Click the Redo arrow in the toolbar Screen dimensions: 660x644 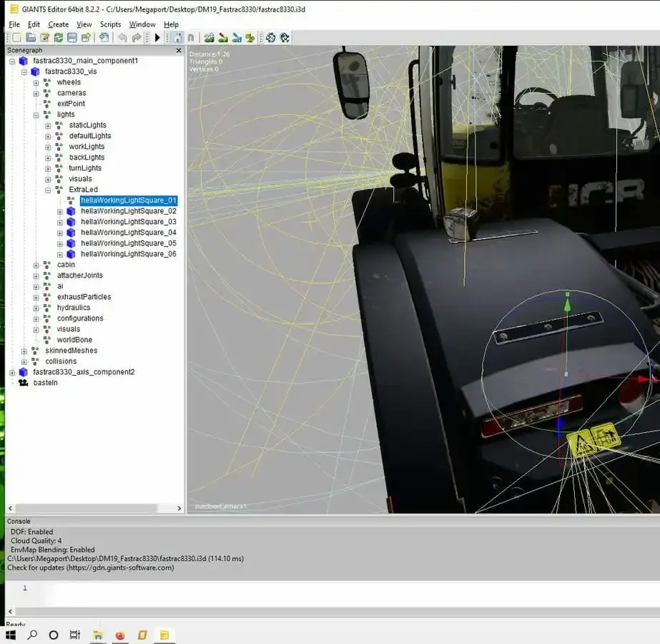coord(137,38)
